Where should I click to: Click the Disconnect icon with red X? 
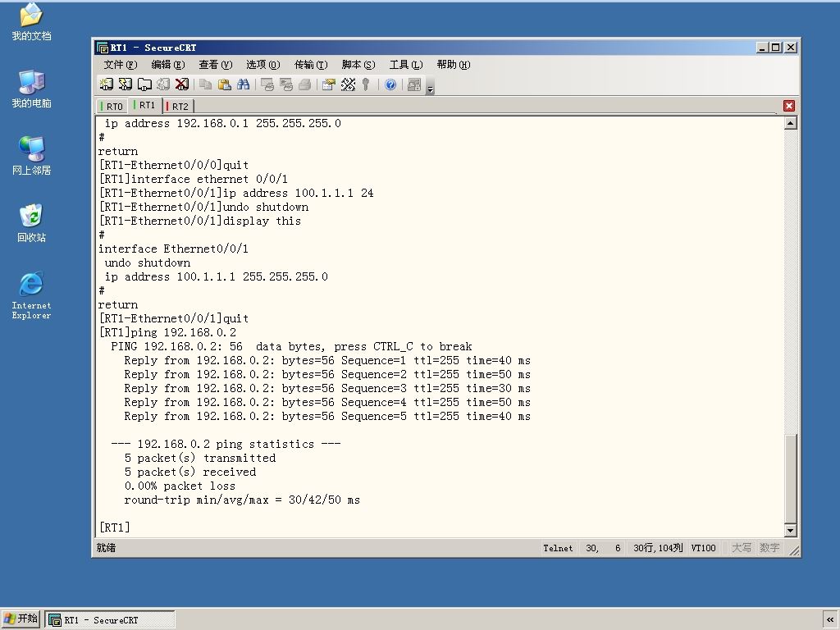[182, 84]
